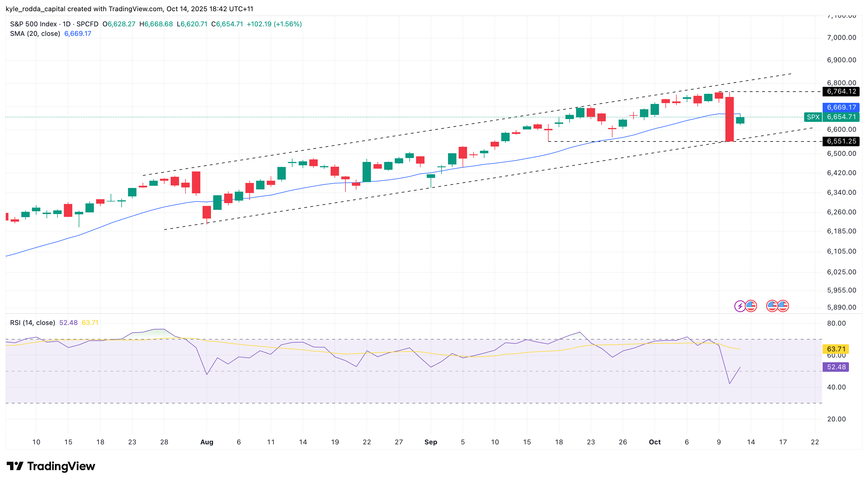This screenshot has width=868, height=483.
Task: Select the SMA (20, close) indicator legend
Action: point(35,34)
